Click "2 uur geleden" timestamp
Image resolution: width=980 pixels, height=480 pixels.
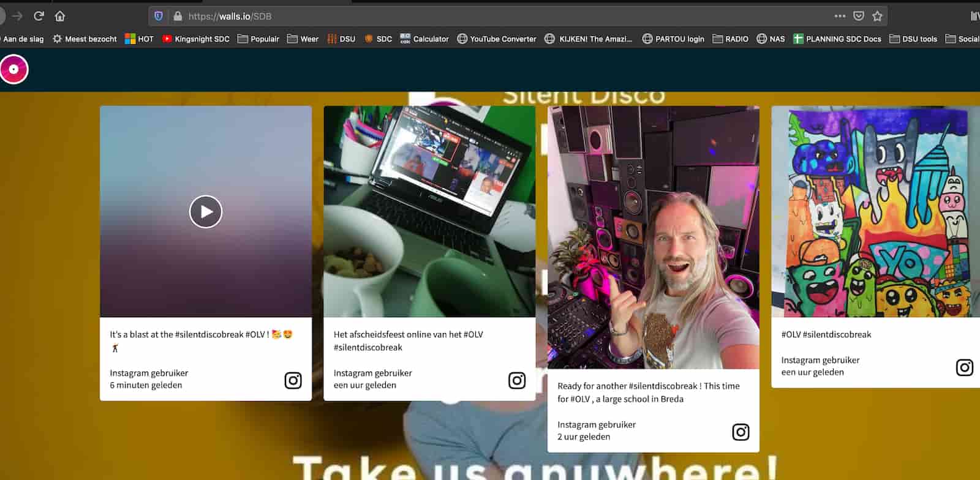pyautogui.click(x=584, y=437)
